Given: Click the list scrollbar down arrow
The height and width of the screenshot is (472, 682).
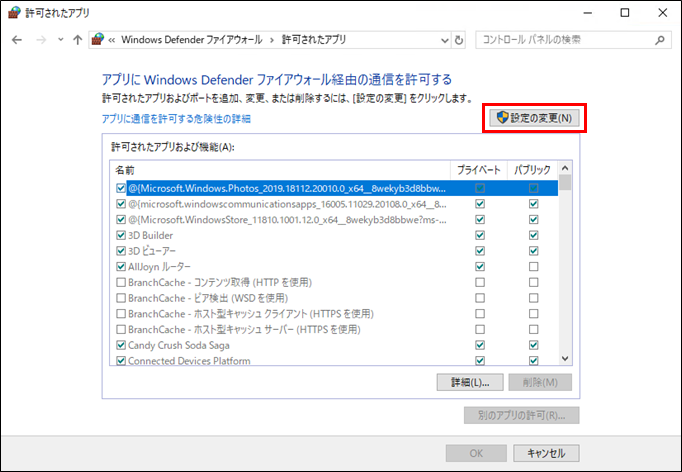Looking at the screenshot, I should 565,359.
